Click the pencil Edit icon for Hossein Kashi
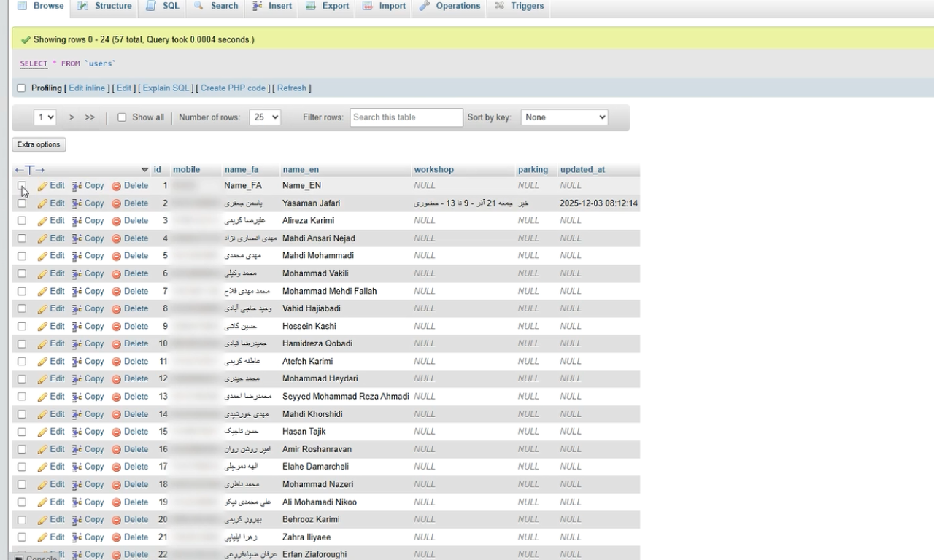The image size is (934, 560). tap(42, 327)
